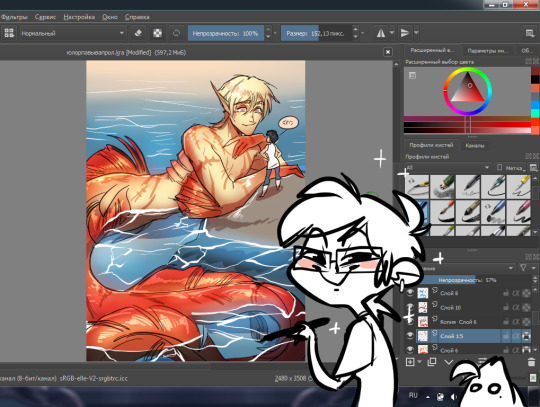
Task: Open brush tag filter dropdown All
Action: (x=448, y=168)
